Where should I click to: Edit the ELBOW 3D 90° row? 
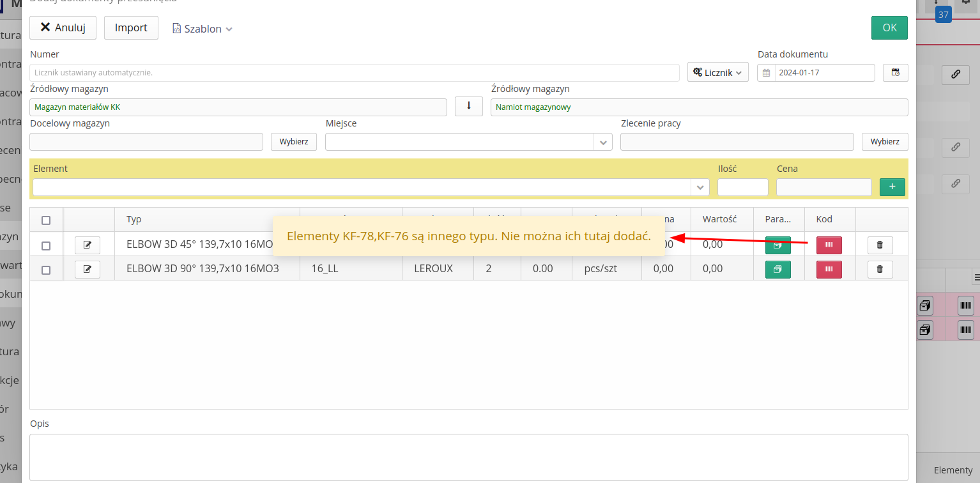88,270
